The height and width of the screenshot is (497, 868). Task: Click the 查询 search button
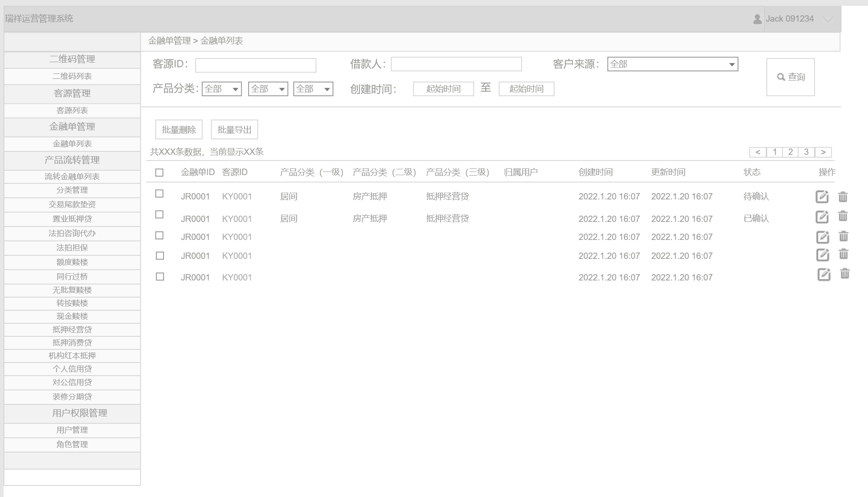click(791, 77)
